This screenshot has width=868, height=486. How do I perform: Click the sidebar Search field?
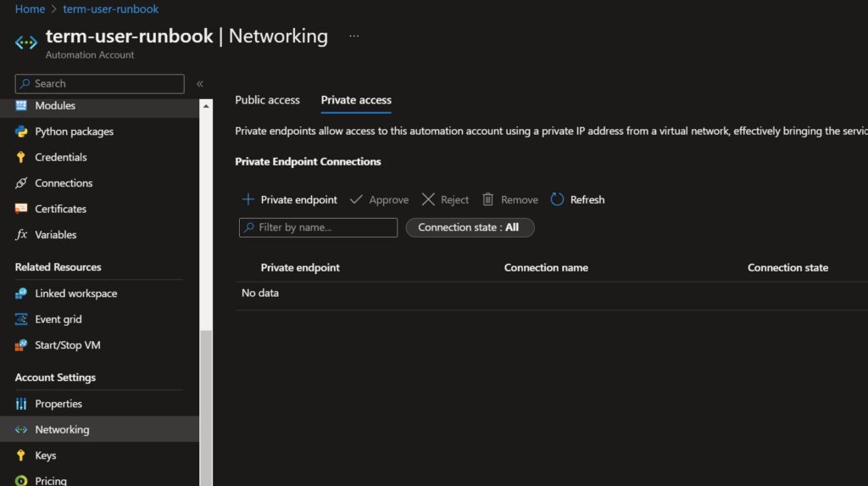pos(100,84)
